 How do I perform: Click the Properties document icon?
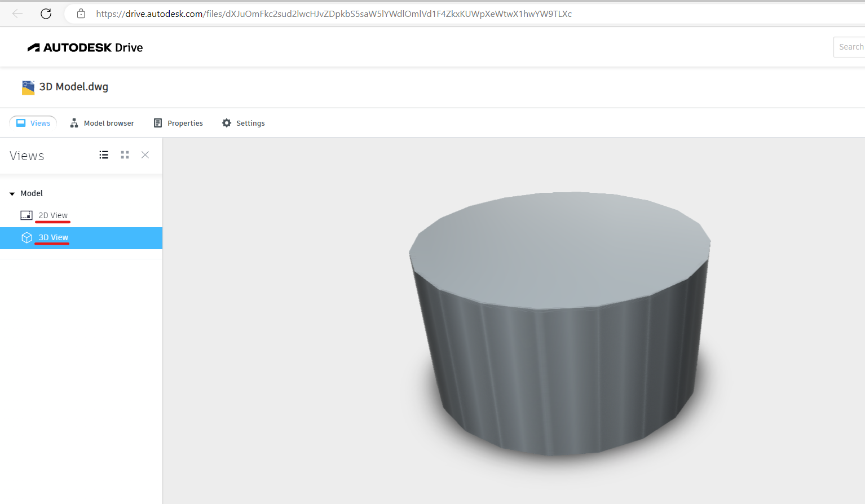(x=157, y=123)
